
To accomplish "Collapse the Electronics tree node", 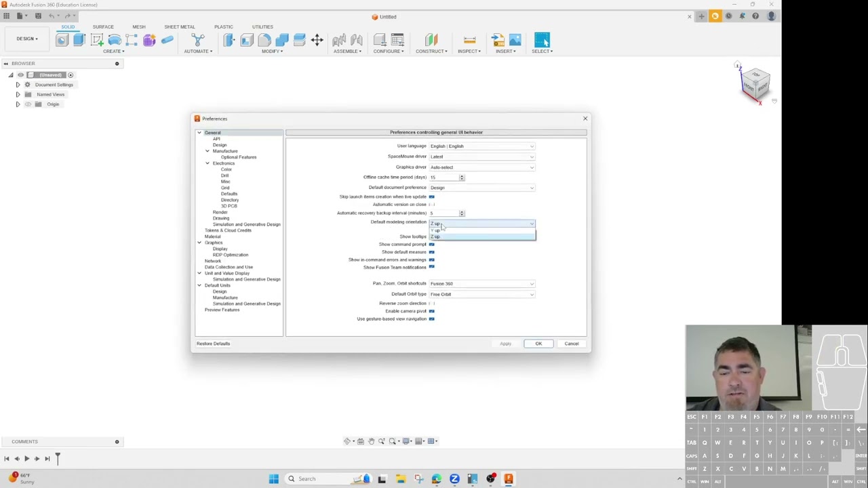I will pyautogui.click(x=208, y=163).
